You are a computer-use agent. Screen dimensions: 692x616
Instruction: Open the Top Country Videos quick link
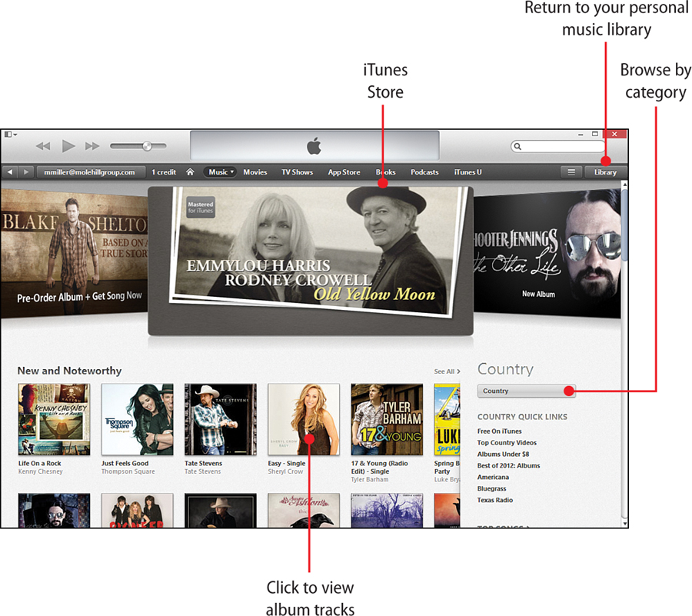pyautogui.click(x=507, y=443)
